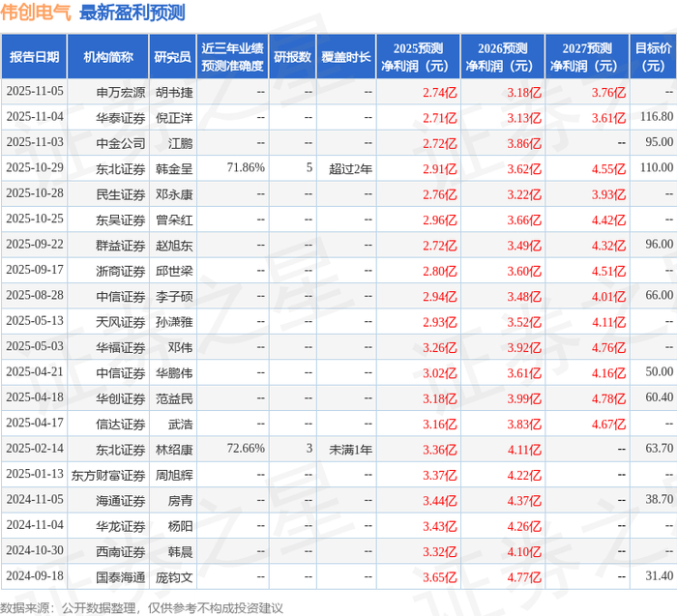677x616 pixels.
Task: Click institution 华泰证券
Action: 121,118
